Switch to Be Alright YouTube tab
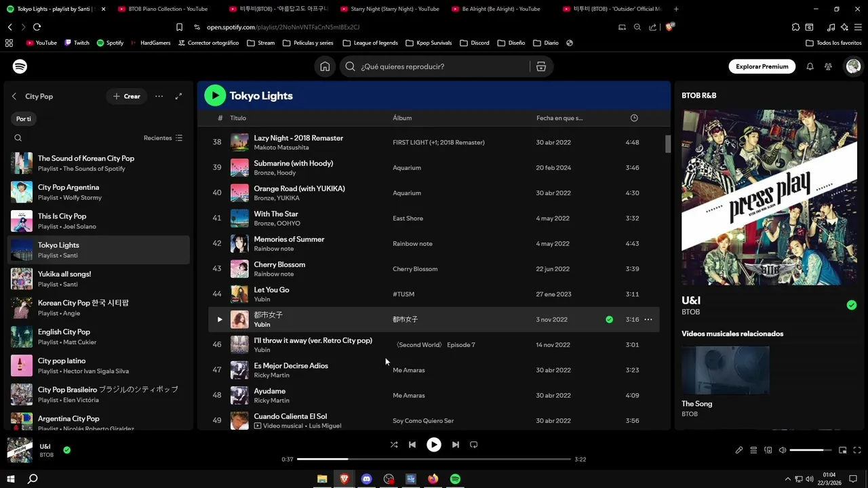The width and height of the screenshot is (868, 488). click(x=501, y=9)
